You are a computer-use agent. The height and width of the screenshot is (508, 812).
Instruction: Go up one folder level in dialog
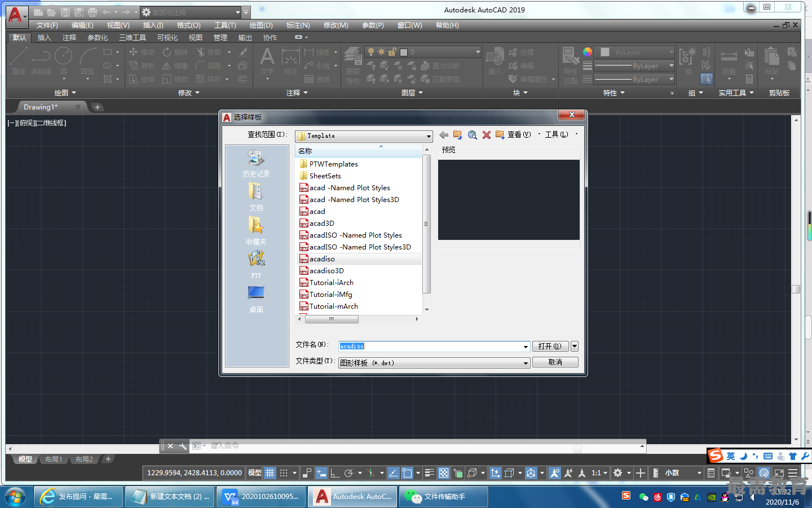(x=458, y=135)
